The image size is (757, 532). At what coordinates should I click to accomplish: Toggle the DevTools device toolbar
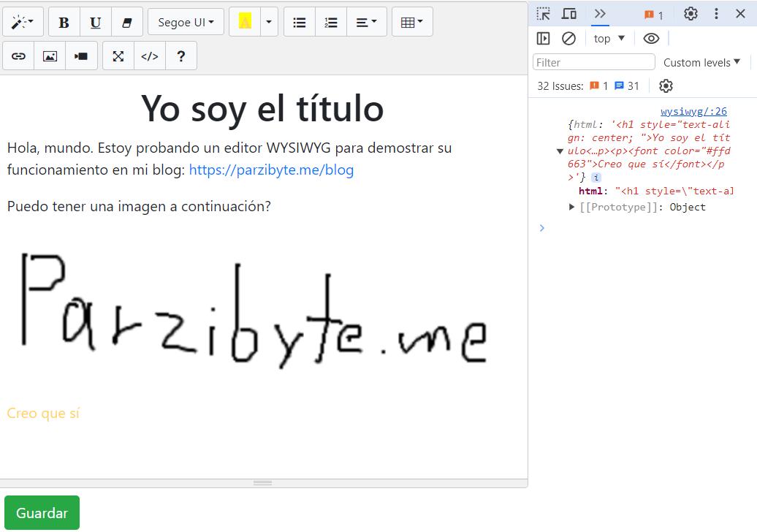coord(568,13)
